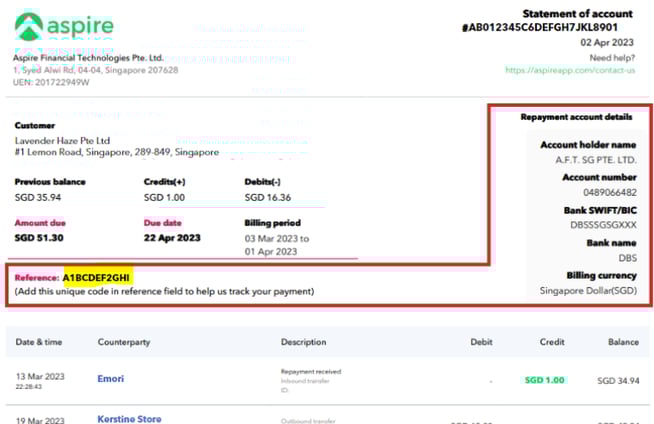Click the Aspire logo

(64, 27)
